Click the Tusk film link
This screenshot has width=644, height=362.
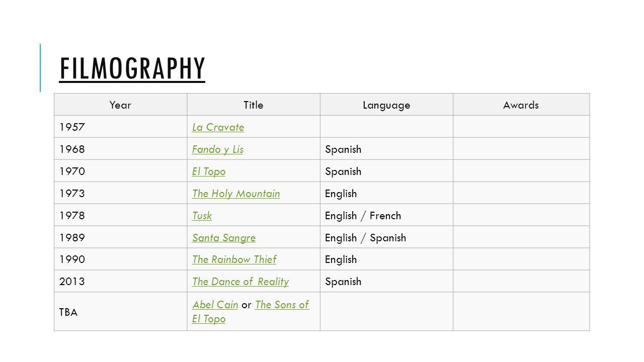click(202, 216)
